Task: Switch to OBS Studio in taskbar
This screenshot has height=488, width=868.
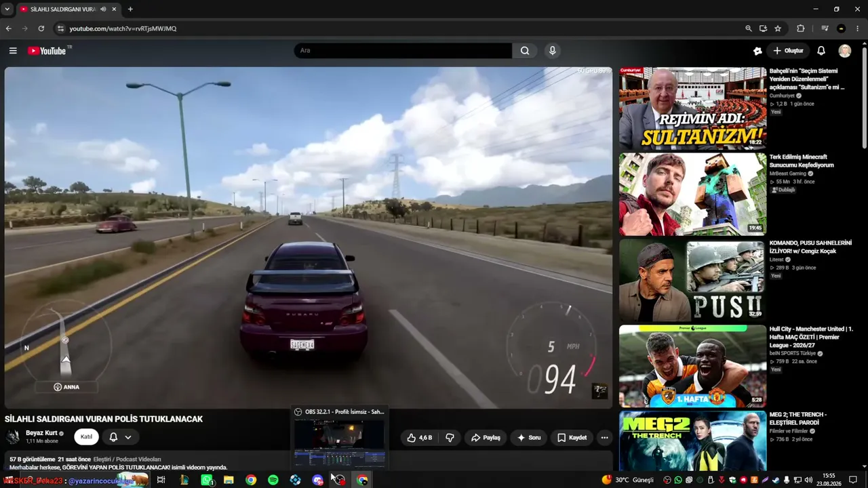Action: [339, 480]
